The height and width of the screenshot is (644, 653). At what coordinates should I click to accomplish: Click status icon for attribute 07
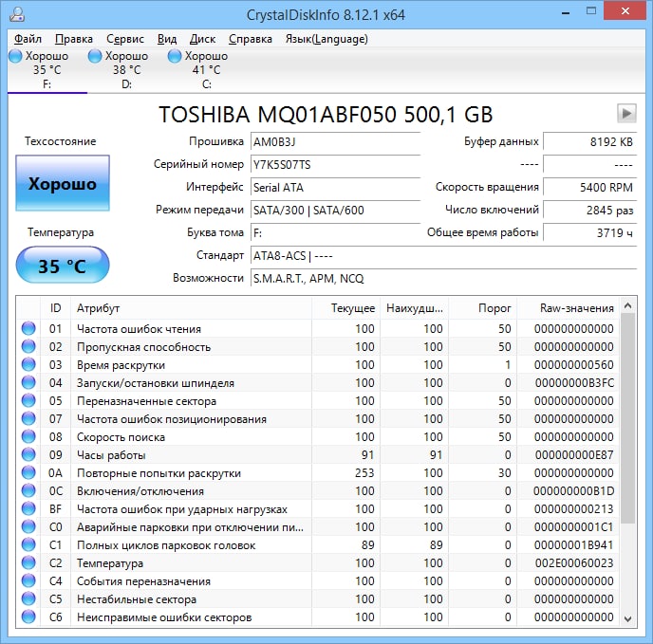[28, 418]
